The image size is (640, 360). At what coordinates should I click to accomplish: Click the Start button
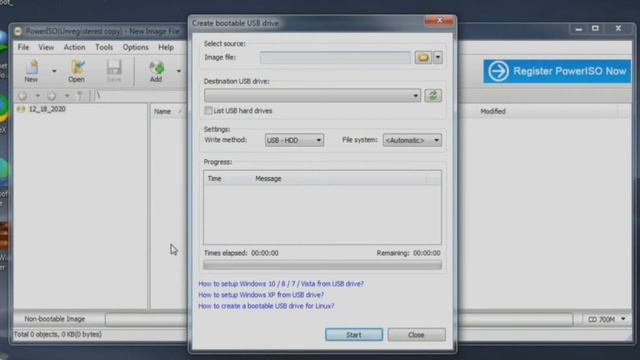(354, 335)
